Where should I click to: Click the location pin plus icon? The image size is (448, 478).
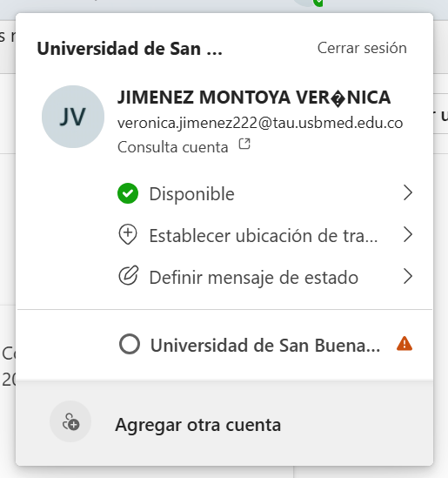coord(128,235)
